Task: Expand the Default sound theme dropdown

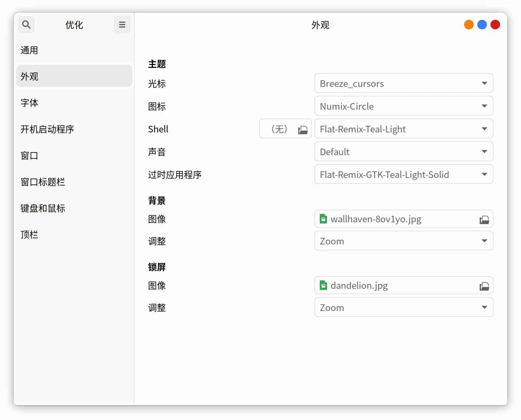Action: [403, 152]
